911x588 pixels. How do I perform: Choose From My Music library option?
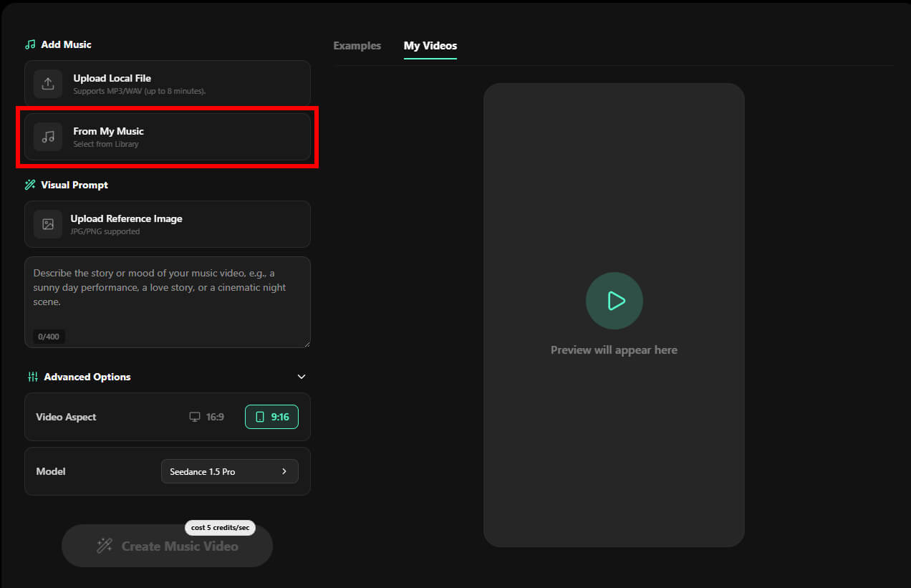pos(168,137)
